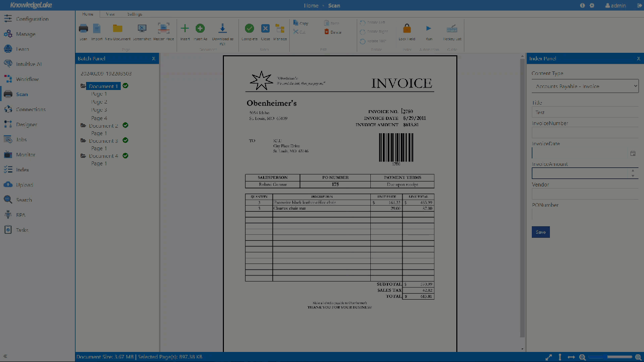Collapse the Document 1 folder
The image size is (644, 362).
tap(83, 86)
